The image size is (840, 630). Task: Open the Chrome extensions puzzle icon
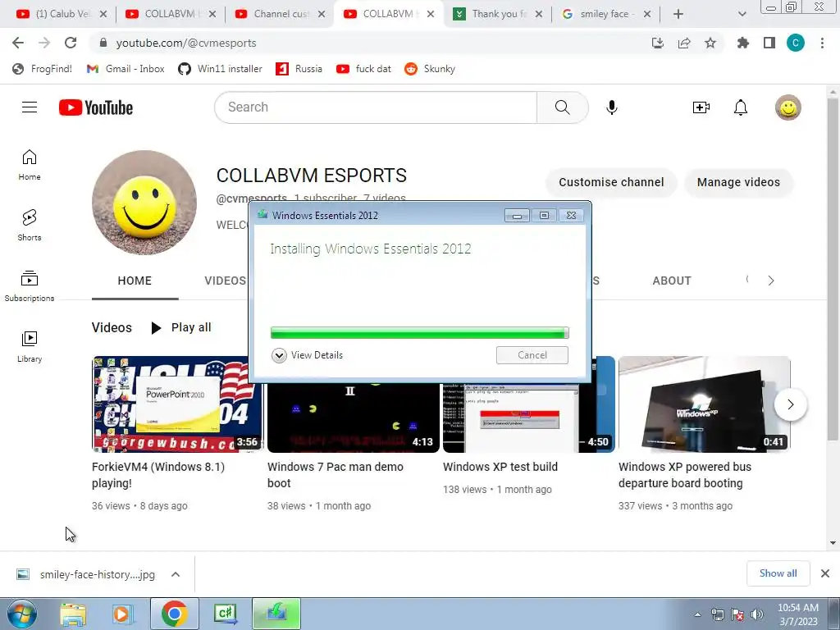[x=743, y=43]
